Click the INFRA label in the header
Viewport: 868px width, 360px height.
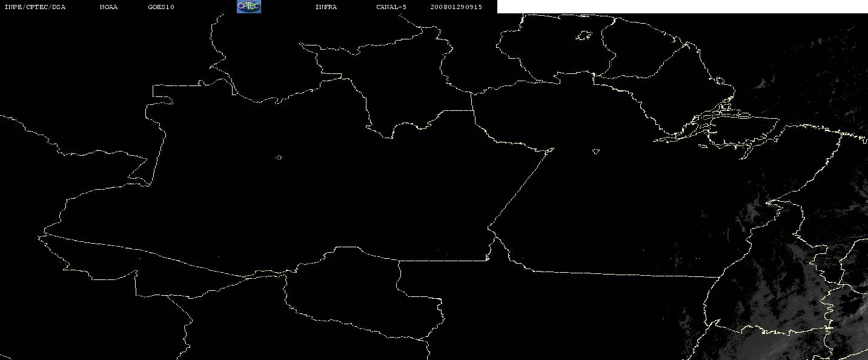[x=326, y=7]
